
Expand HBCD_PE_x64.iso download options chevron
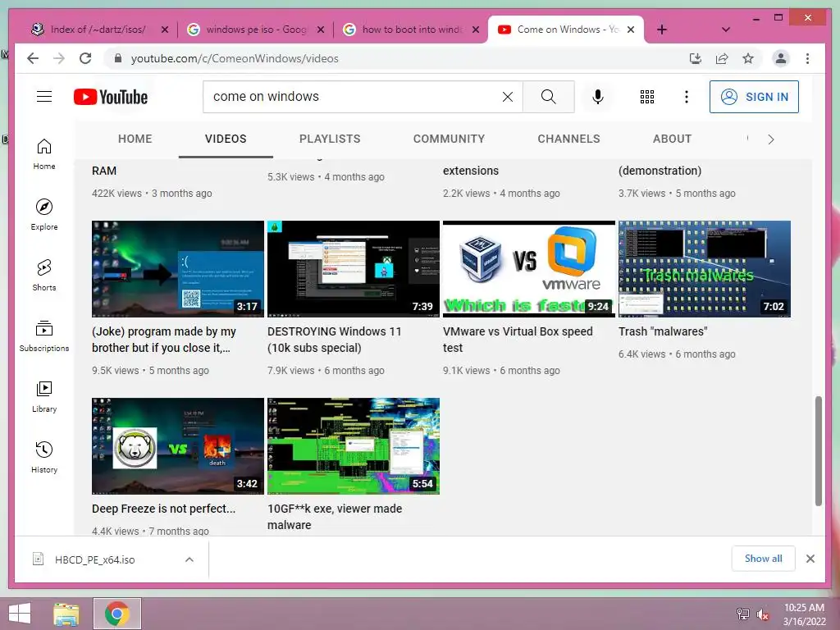[189, 559]
